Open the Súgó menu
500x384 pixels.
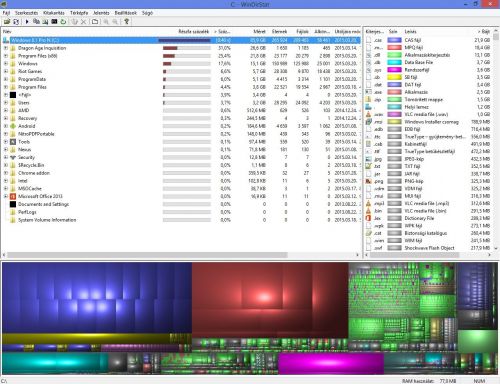(147, 13)
